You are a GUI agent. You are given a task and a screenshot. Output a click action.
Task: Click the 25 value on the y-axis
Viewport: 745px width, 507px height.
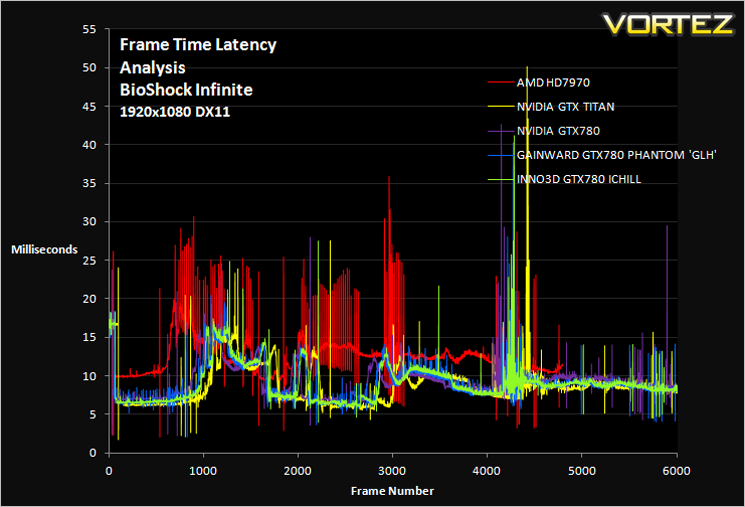click(89, 260)
